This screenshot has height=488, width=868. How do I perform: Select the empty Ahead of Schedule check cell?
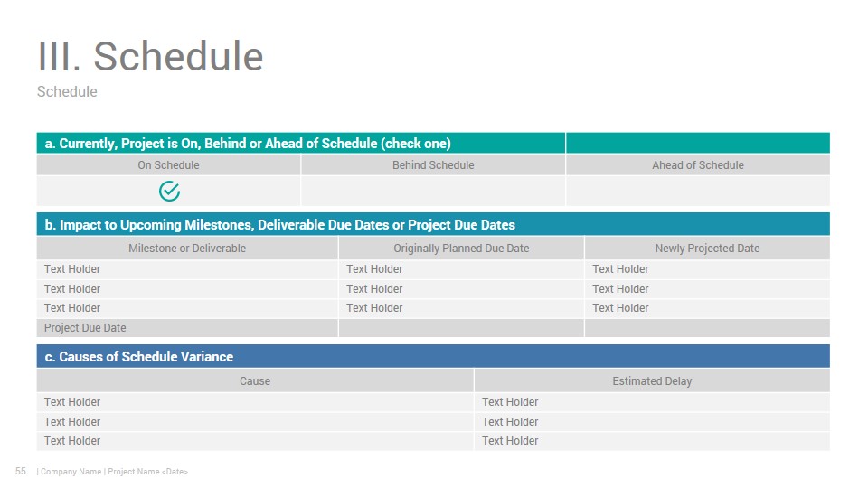tap(697, 191)
